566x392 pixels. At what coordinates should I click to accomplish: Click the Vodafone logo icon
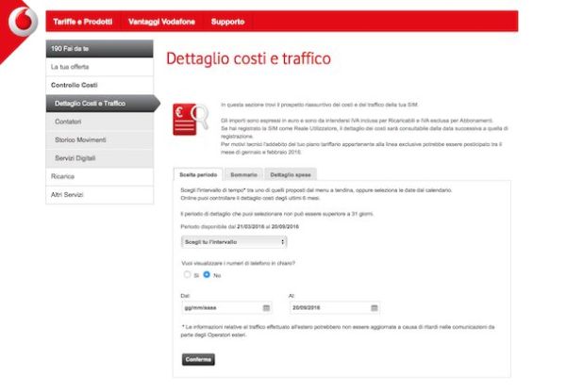coord(20,19)
